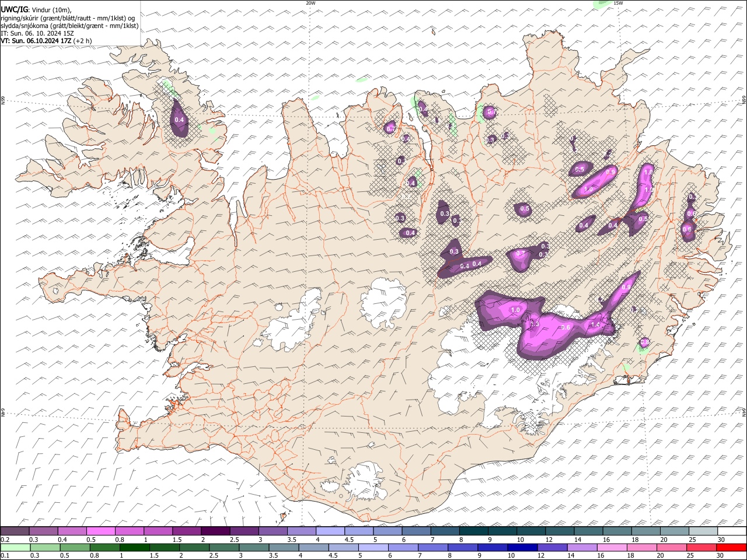
Task: Pick light lavender top-row swatch between 4 and 4.5
Action: pos(330,531)
